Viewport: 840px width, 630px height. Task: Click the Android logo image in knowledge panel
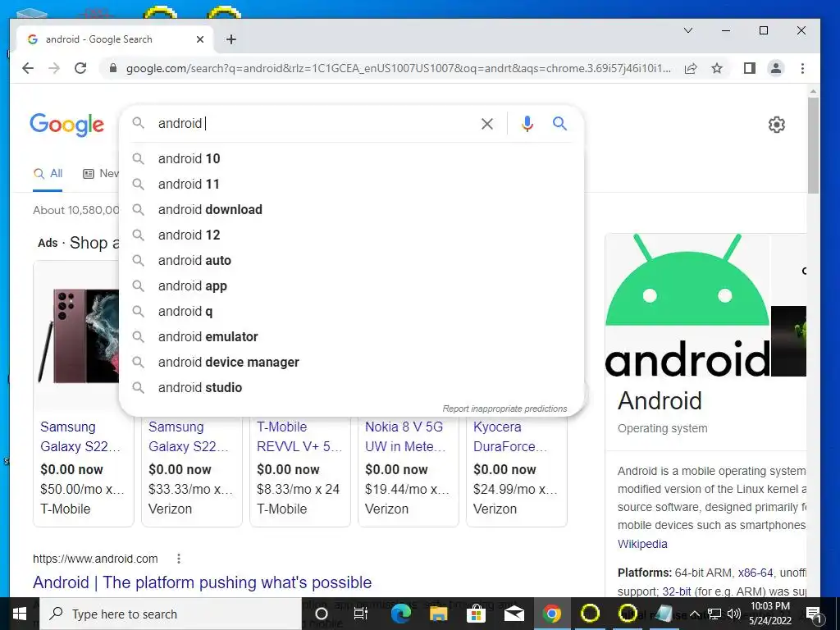687,305
